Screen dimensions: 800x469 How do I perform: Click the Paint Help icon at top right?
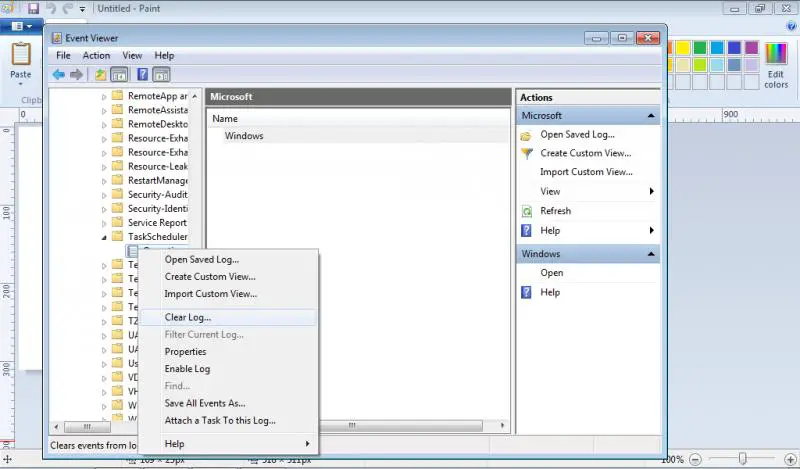click(x=792, y=26)
